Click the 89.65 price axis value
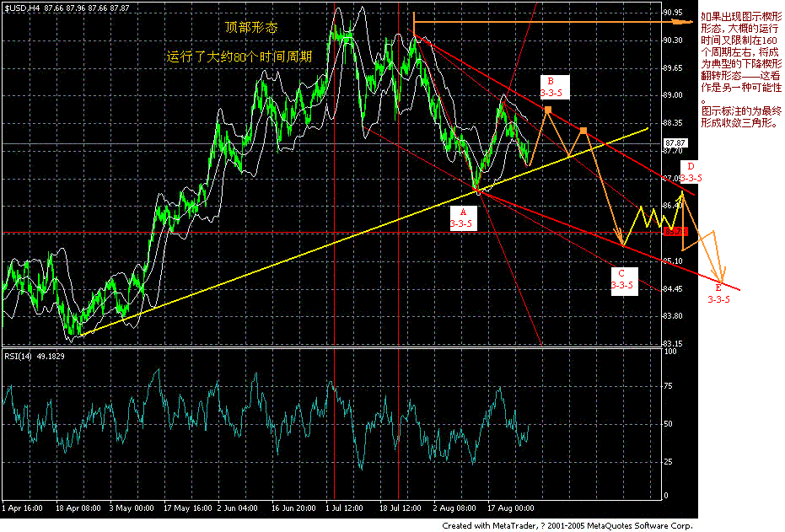Screen dimensions: 785x532 672,68
